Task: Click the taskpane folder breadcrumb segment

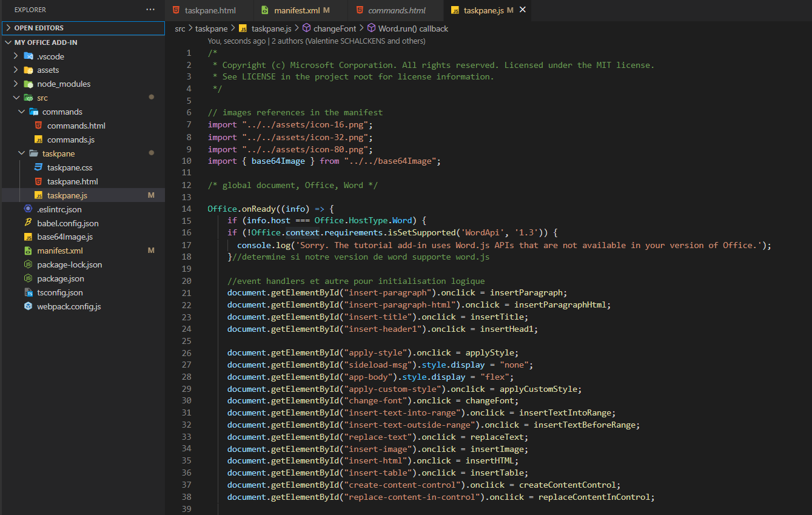Action: [211, 29]
